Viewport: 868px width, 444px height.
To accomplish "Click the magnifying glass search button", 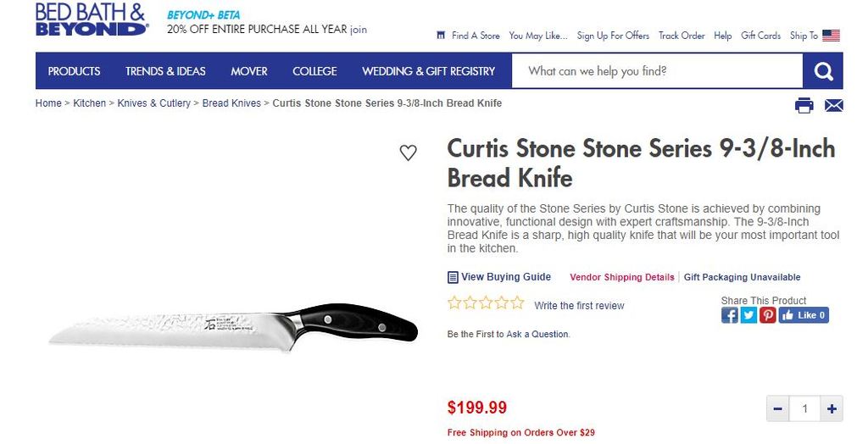I will 823,71.
